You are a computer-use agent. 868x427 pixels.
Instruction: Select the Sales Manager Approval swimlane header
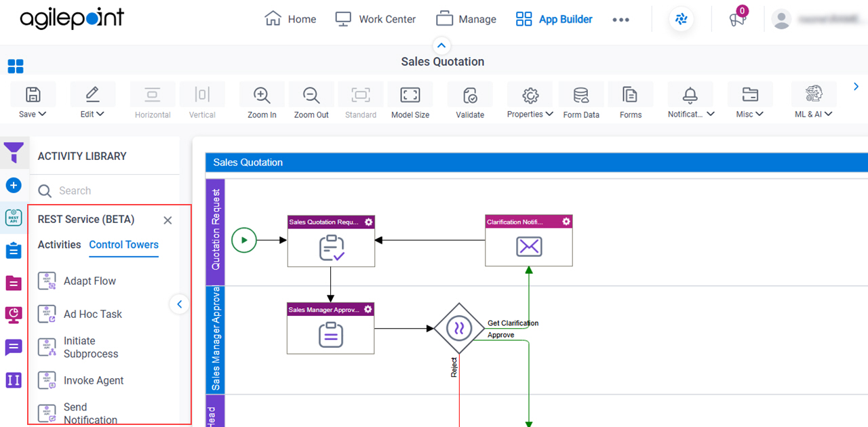pyautogui.click(x=215, y=340)
